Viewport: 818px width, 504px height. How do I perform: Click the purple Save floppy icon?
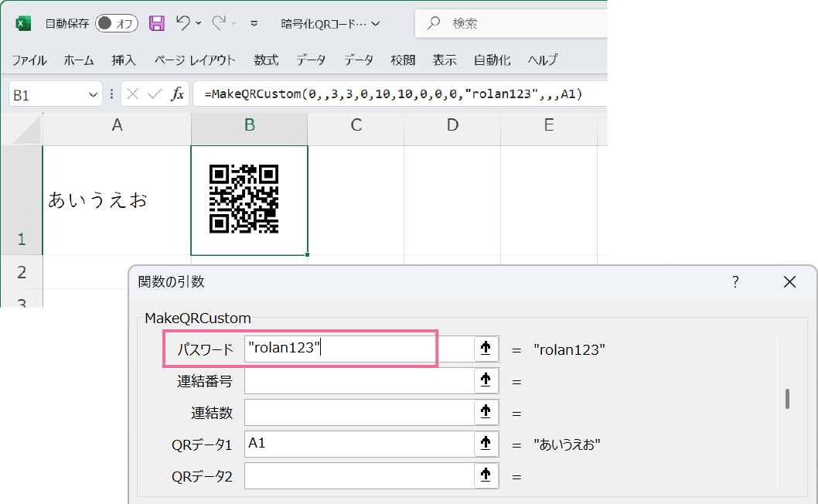(x=156, y=23)
